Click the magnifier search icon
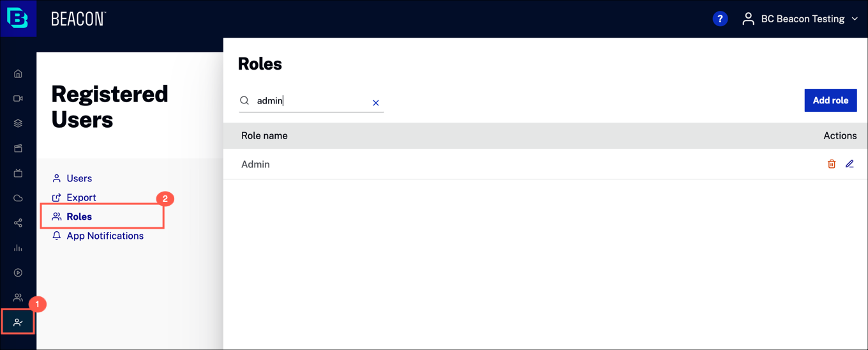The width and height of the screenshot is (868, 350). tap(244, 101)
